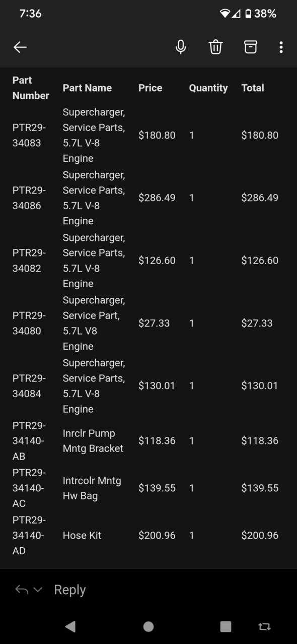Tap the microphone read-aloud icon
The image size is (297, 644).
coord(181,47)
